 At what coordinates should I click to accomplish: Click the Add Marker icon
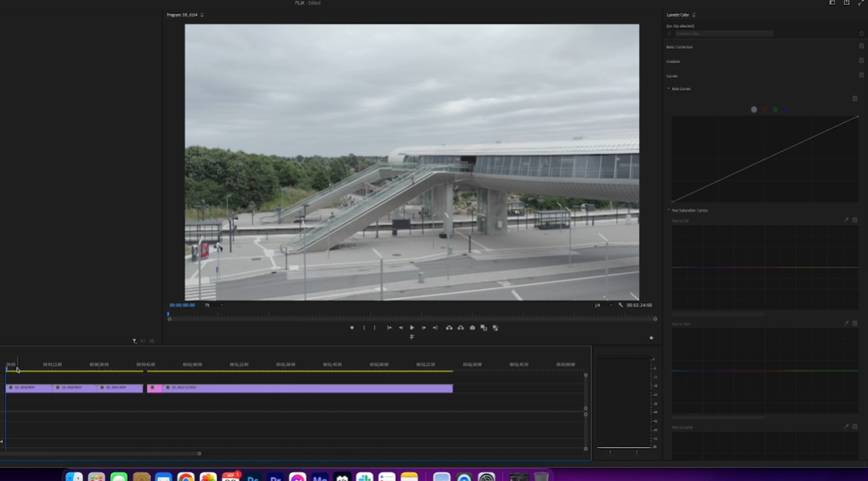[x=351, y=328]
